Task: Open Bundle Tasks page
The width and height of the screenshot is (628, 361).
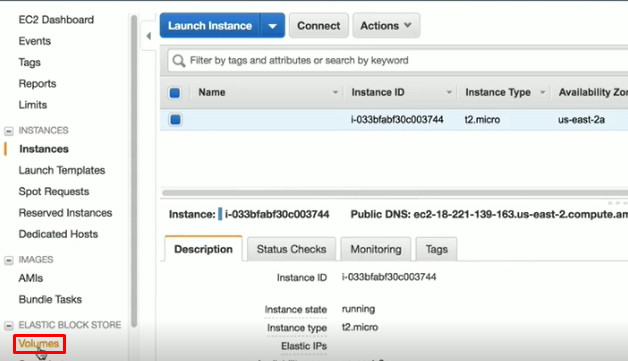Action: click(50, 299)
